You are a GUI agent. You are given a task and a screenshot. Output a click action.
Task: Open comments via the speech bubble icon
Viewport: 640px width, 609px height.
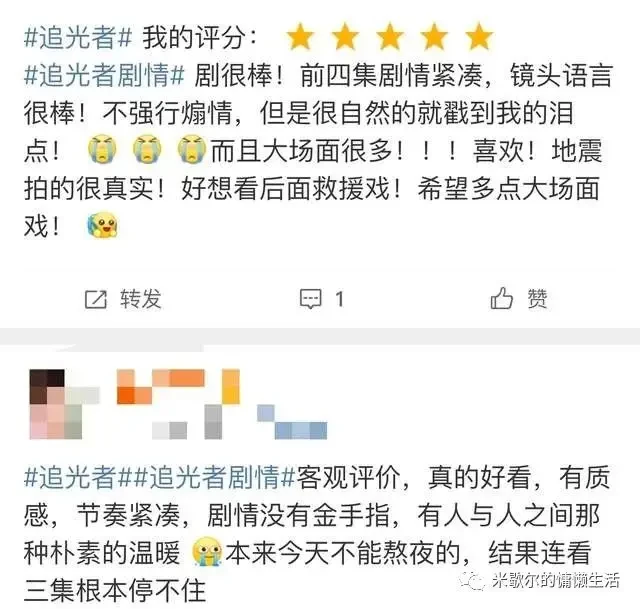311,299
